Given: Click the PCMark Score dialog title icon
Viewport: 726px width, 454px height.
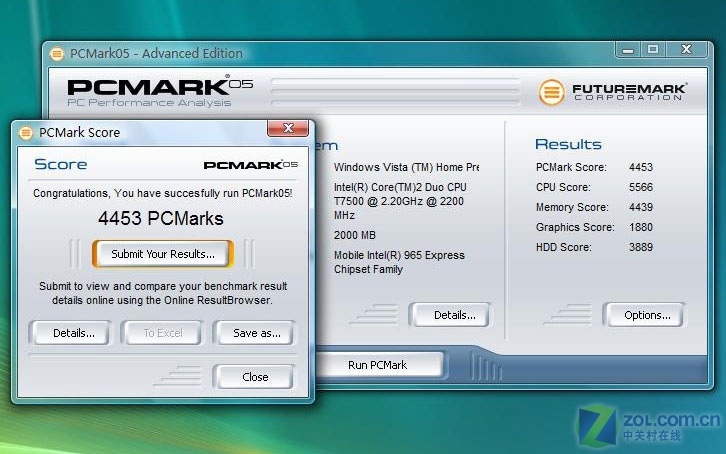Looking at the screenshot, I should click(26, 133).
